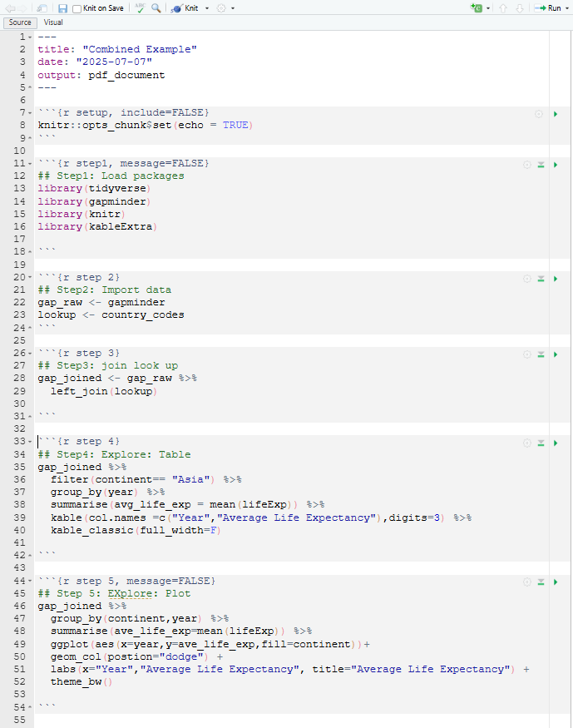Collapse the step 3 chunk fold arrow at line 26
The width and height of the screenshot is (573, 728).
pos(31,354)
